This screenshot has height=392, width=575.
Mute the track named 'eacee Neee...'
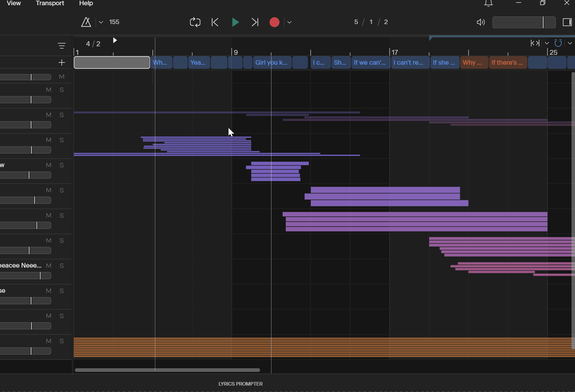tap(48, 266)
